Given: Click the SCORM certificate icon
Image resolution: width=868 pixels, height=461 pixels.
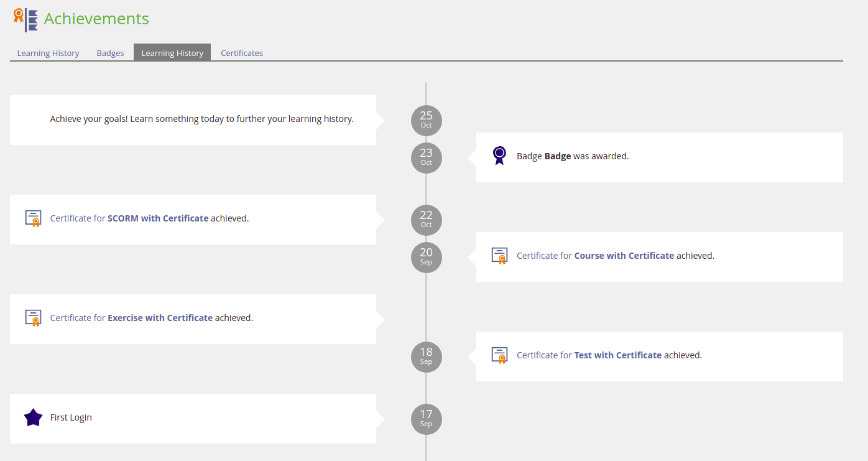Looking at the screenshot, I should pos(33,218).
